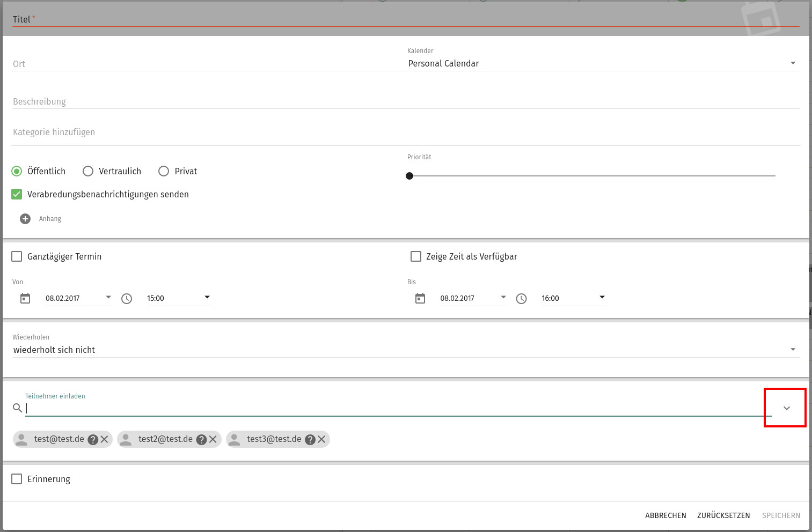
Task: Enable Ganztägiger Termin checkbox
Action: click(17, 256)
